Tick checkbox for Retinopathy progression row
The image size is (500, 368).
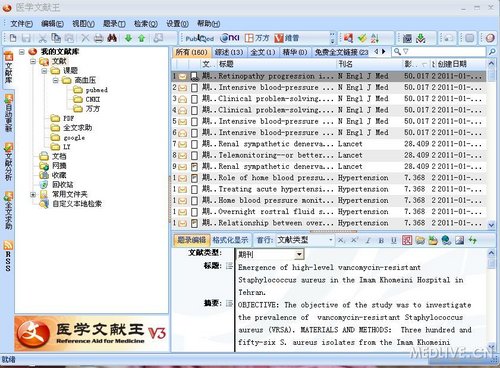[194, 76]
